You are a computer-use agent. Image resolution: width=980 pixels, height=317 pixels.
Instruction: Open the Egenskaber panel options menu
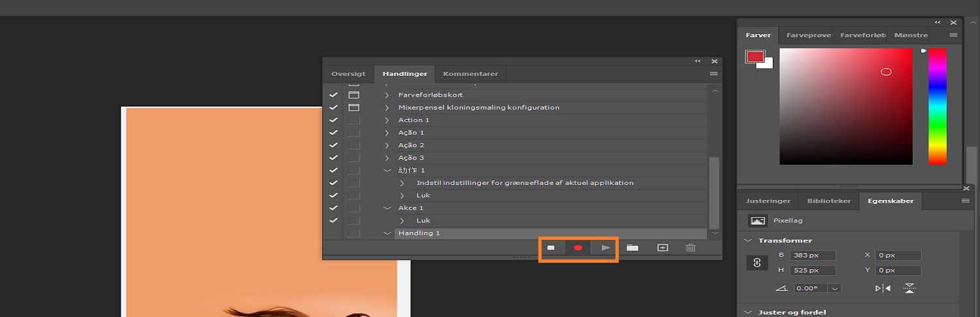point(966,201)
